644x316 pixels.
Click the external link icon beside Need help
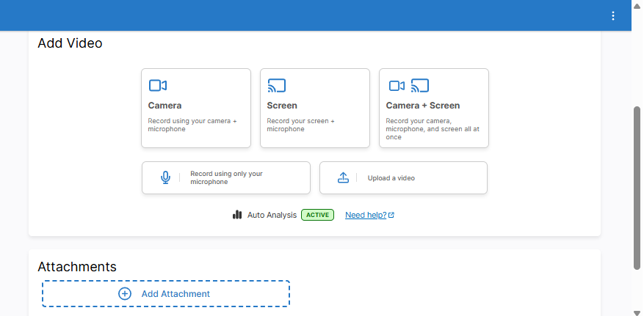coord(391,215)
